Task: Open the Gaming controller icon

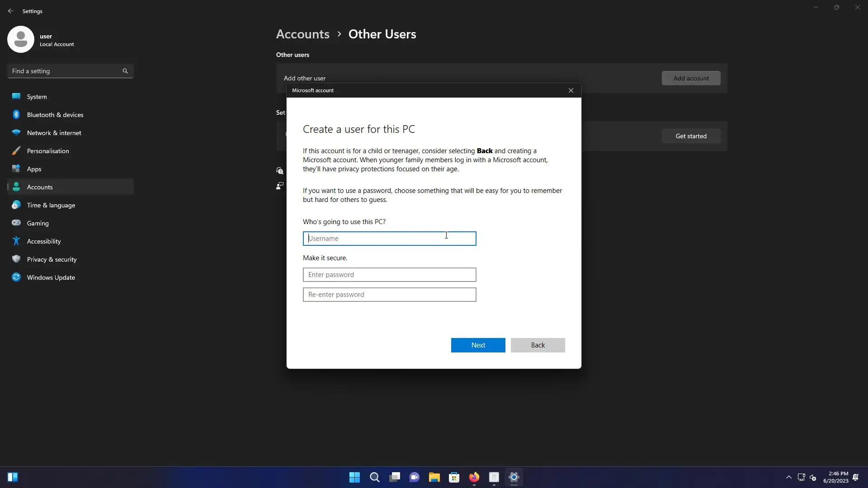Action: 16,223
